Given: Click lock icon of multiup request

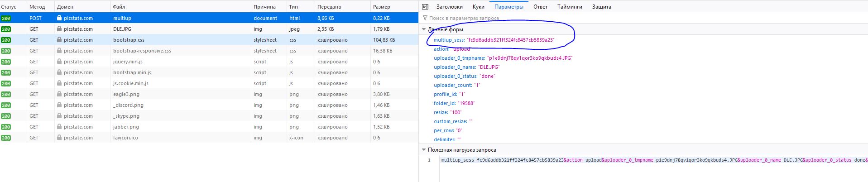Looking at the screenshot, I should (x=59, y=18).
